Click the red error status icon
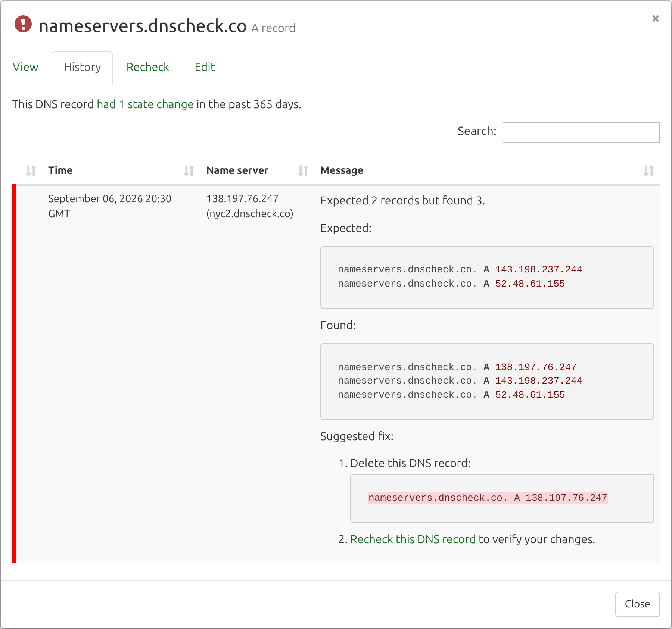 pyautogui.click(x=23, y=24)
